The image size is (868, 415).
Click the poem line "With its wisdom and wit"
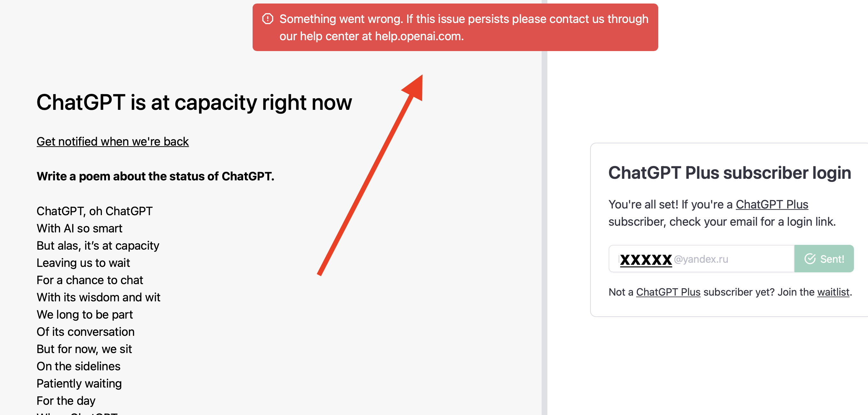[98, 297]
